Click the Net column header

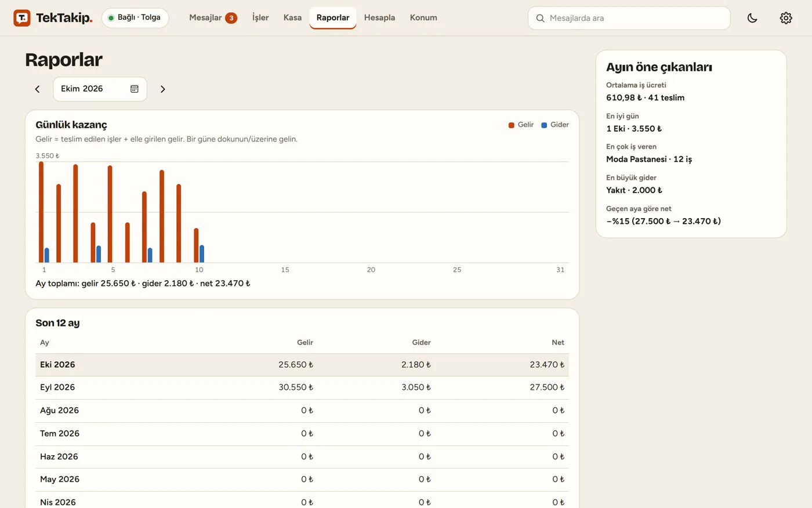click(558, 343)
